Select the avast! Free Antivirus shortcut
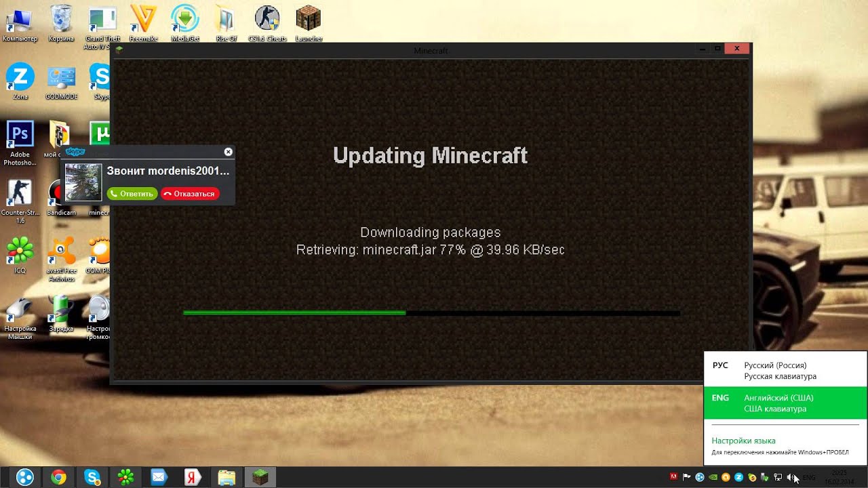Screen dimensions: 868x488 [x=61, y=259]
